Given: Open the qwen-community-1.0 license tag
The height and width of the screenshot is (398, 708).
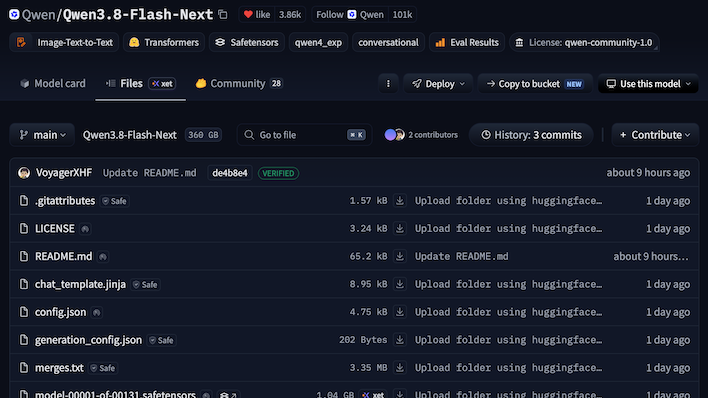Looking at the screenshot, I should tap(584, 42).
